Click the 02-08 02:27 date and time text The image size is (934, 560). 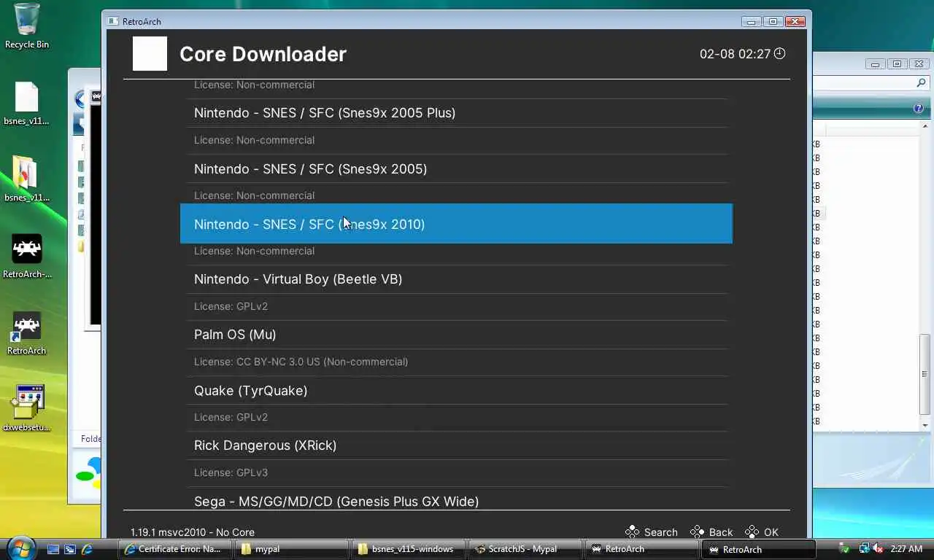735,54
